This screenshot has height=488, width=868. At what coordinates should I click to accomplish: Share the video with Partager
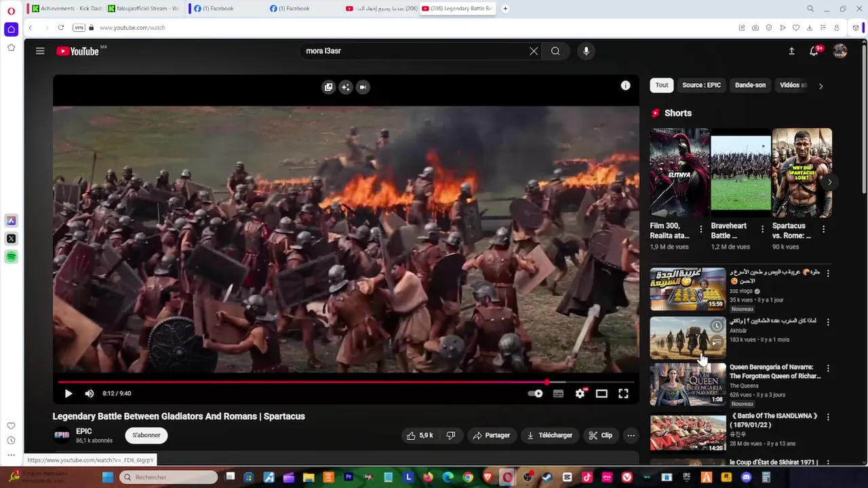[492, 435]
